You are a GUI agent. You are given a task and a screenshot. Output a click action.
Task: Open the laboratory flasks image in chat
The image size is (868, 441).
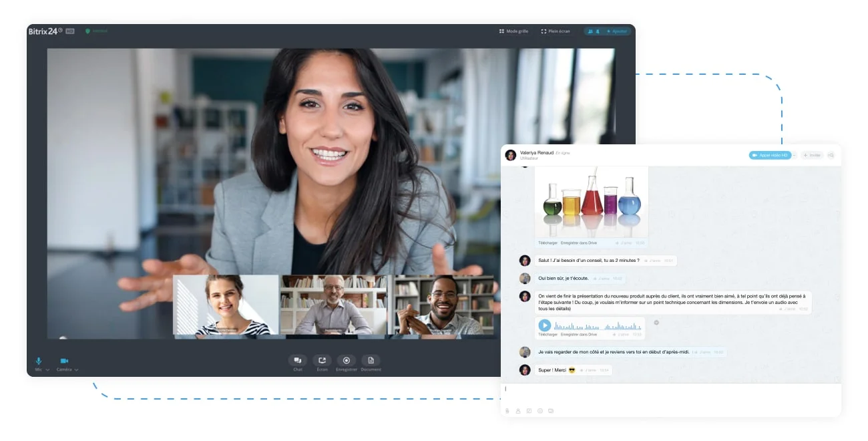tap(591, 202)
